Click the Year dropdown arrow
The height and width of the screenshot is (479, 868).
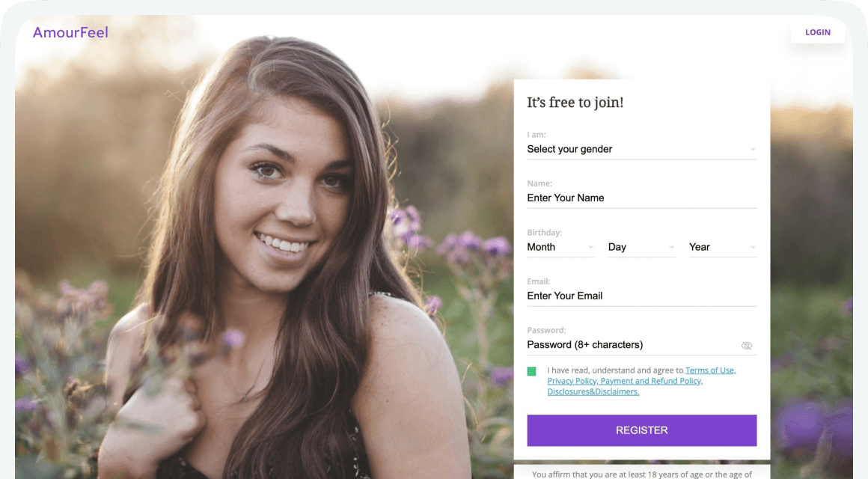click(x=753, y=247)
